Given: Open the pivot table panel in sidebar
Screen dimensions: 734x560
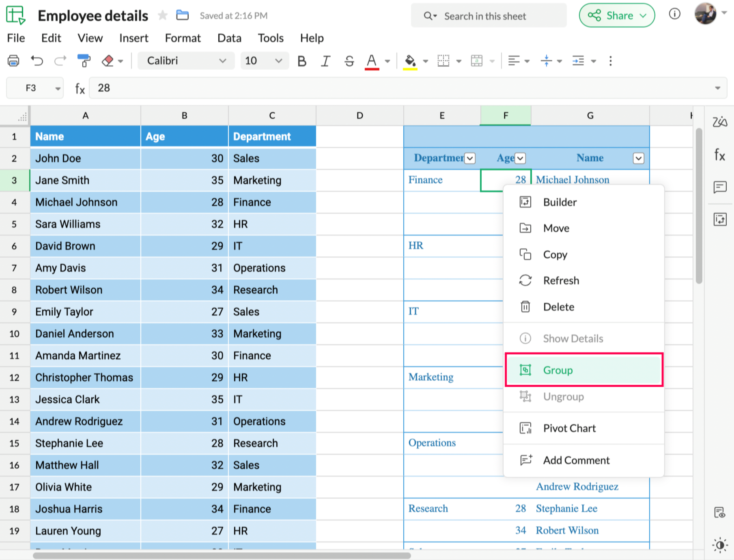Looking at the screenshot, I should coord(720,220).
